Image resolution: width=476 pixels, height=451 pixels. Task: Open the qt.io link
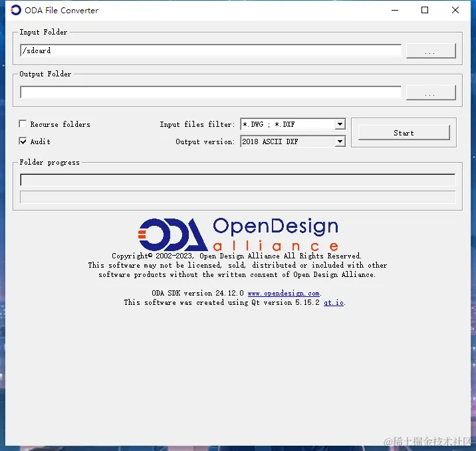[x=334, y=303]
